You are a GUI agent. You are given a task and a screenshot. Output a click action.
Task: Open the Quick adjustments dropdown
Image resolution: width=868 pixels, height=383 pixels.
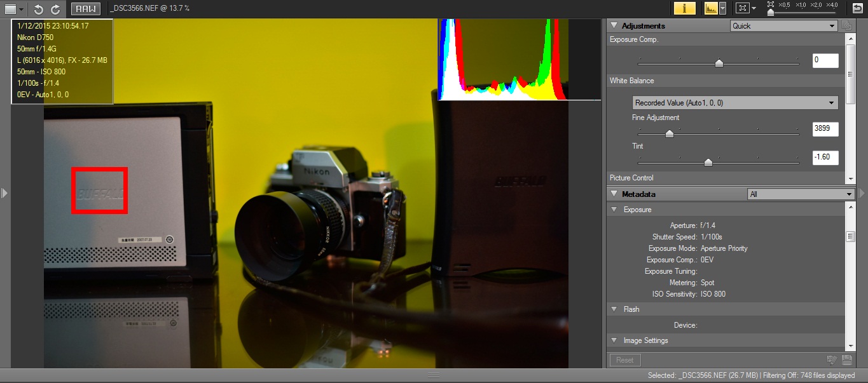(x=783, y=26)
